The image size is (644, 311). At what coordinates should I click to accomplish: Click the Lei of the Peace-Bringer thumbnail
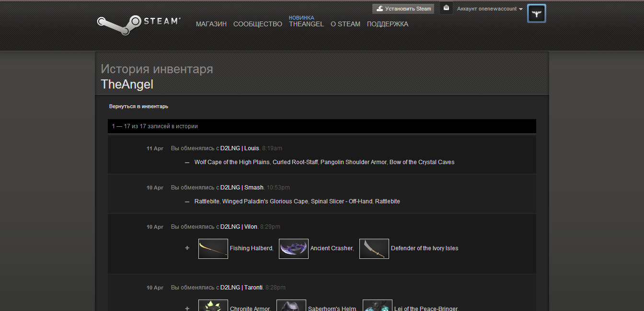[378, 305]
